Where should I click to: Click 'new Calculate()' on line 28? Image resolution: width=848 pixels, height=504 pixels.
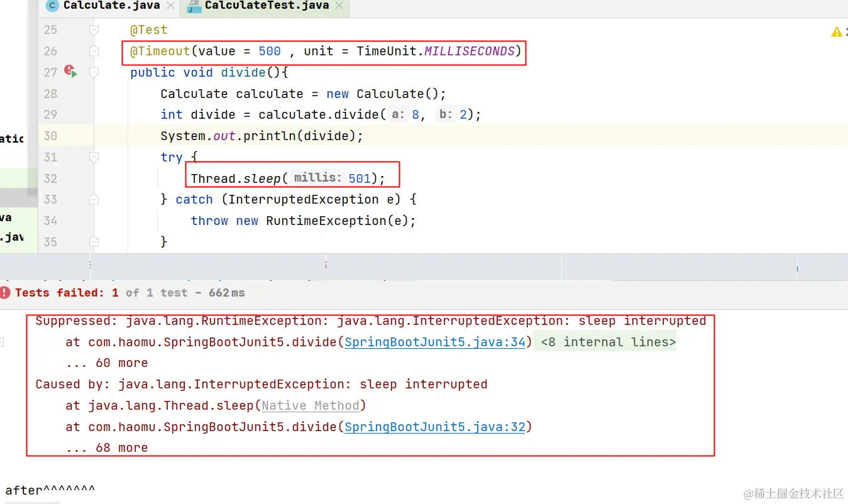(x=383, y=94)
